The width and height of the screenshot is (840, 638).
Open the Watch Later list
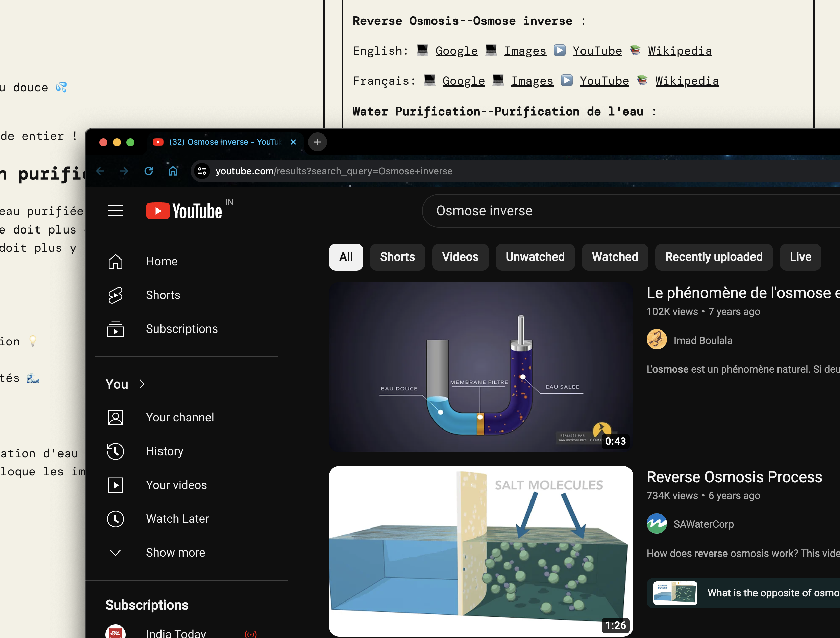click(177, 519)
